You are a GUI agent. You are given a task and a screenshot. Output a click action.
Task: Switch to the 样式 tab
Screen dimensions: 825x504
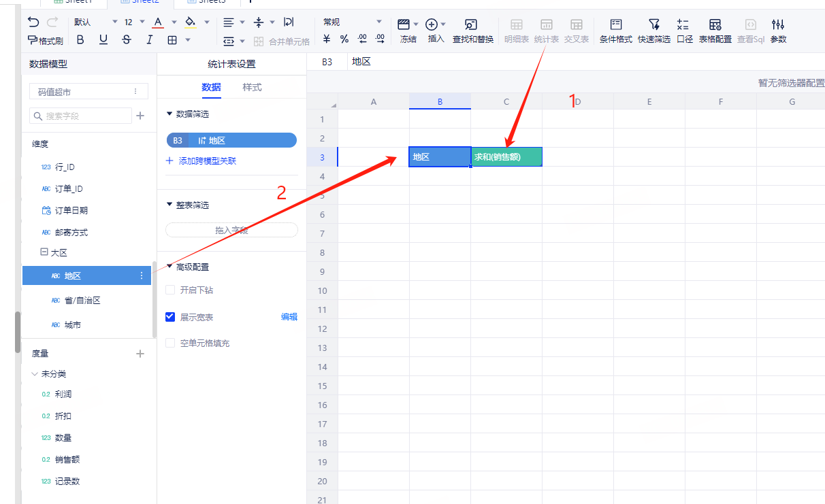252,87
